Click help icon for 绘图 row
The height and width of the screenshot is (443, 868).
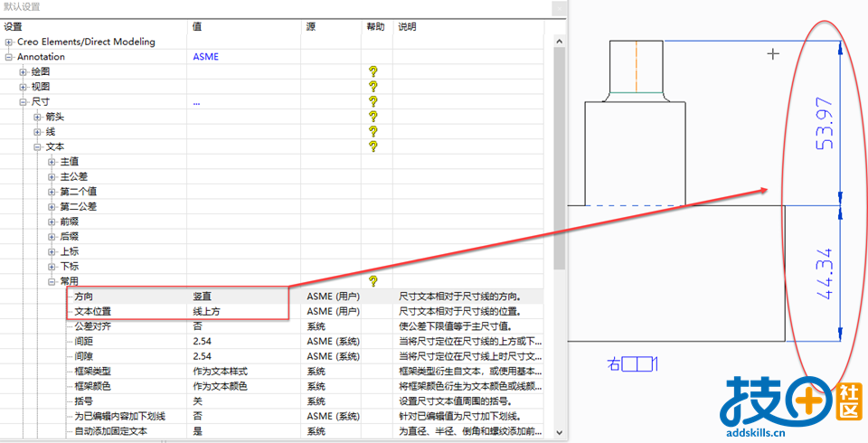(x=373, y=71)
